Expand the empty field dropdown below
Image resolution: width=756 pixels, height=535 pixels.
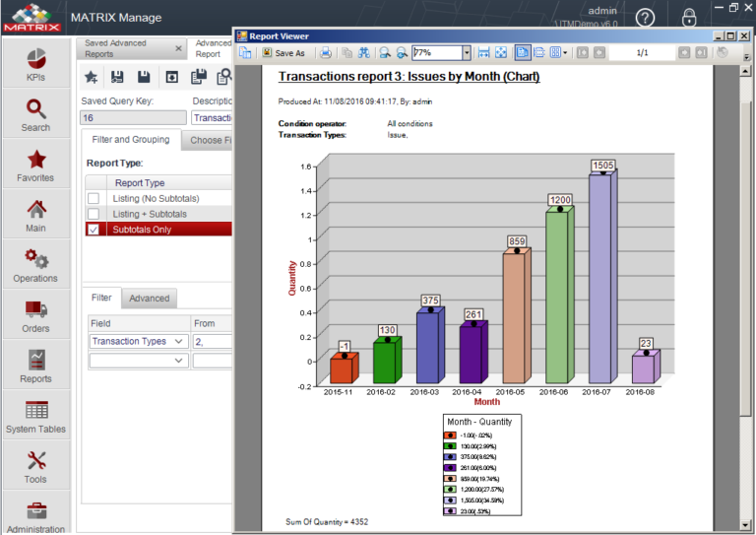tap(178, 361)
